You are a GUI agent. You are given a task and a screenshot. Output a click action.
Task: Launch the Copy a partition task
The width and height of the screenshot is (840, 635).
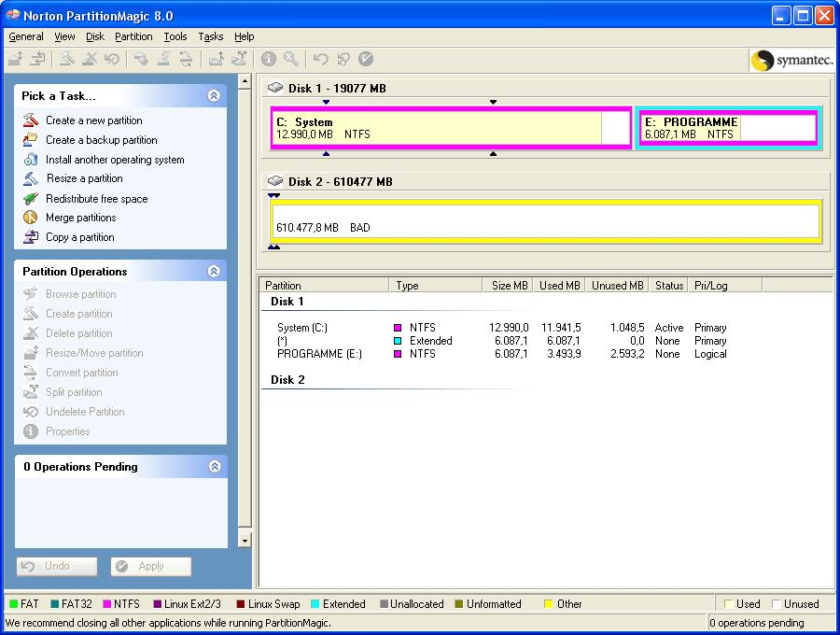(68, 237)
